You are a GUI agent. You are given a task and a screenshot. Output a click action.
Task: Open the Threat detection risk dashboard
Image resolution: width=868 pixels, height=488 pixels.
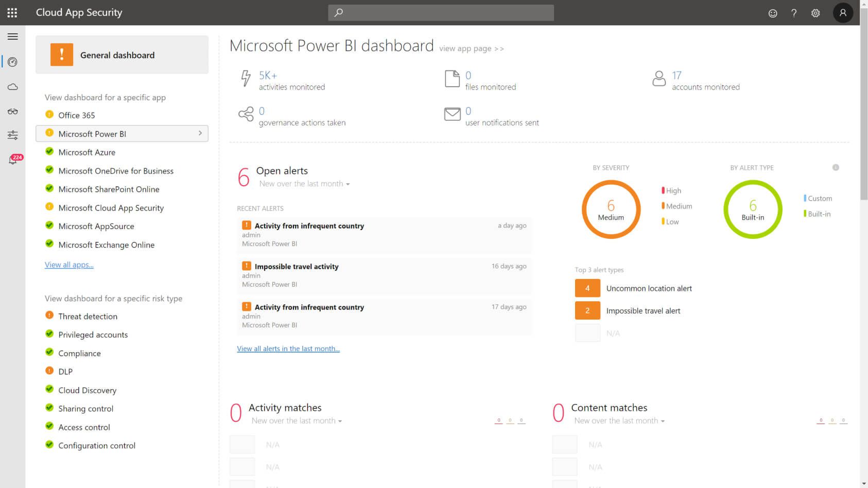88,316
